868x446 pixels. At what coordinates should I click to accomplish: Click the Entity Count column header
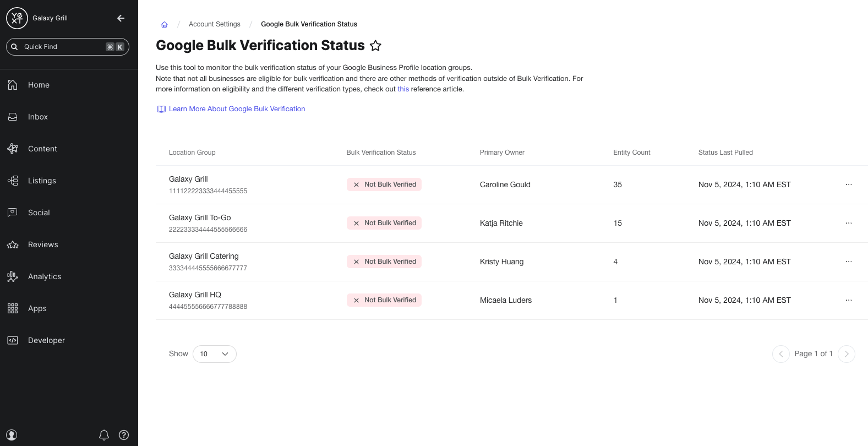point(632,153)
